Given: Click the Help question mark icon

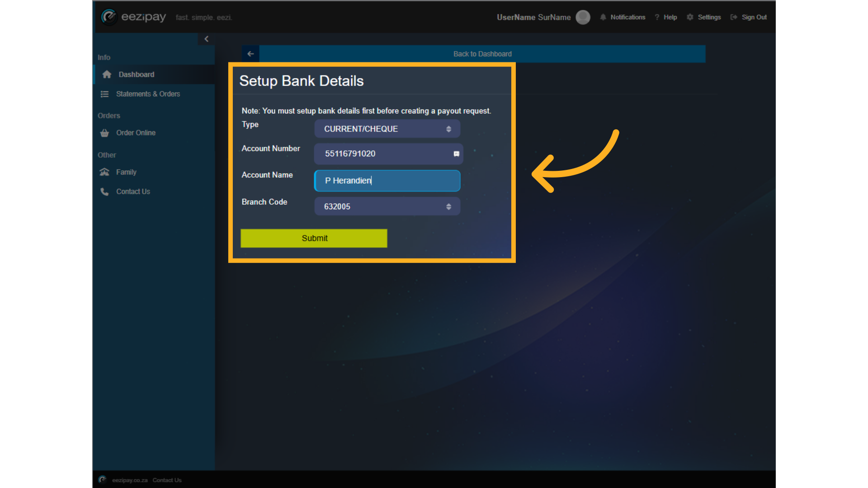Looking at the screenshot, I should coord(657,17).
